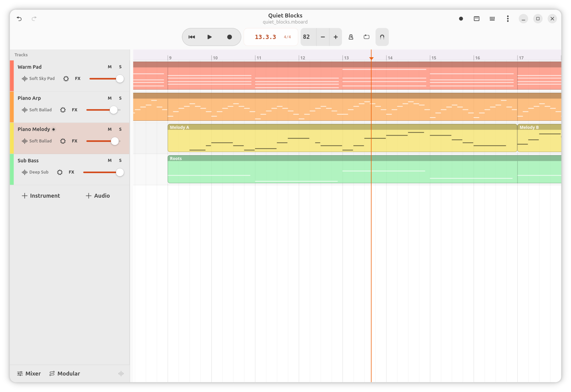Solo the Piano Arp track
Viewport: 571px width, 392px height.
[x=120, y=98]
